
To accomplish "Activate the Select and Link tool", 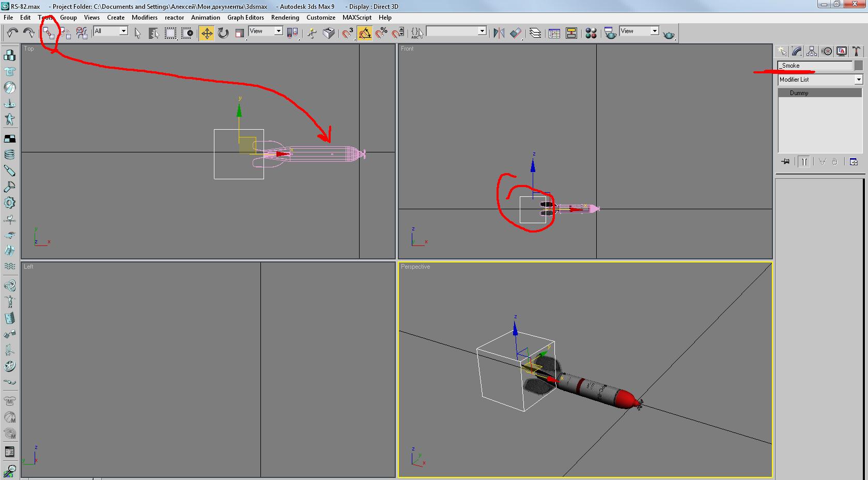I will (49, 33).
